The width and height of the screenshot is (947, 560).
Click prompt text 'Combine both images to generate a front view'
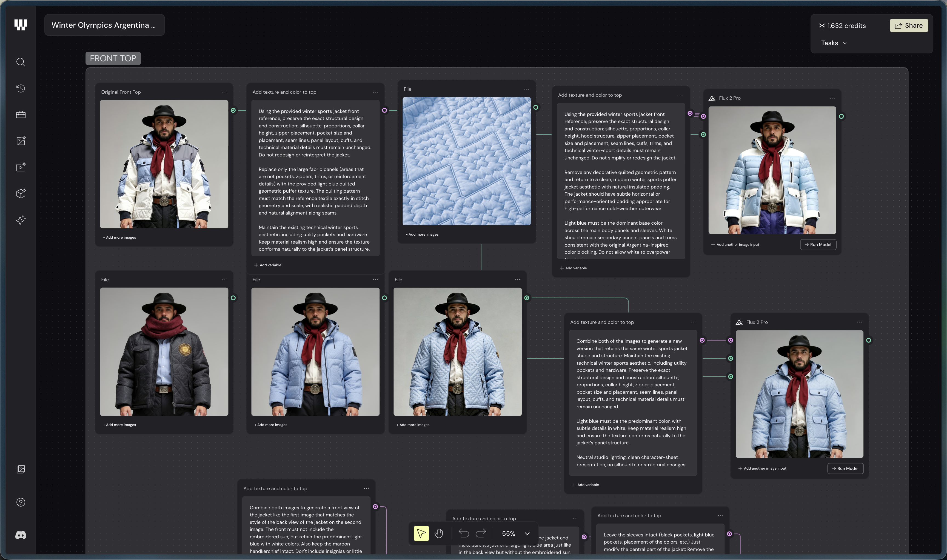304,508
